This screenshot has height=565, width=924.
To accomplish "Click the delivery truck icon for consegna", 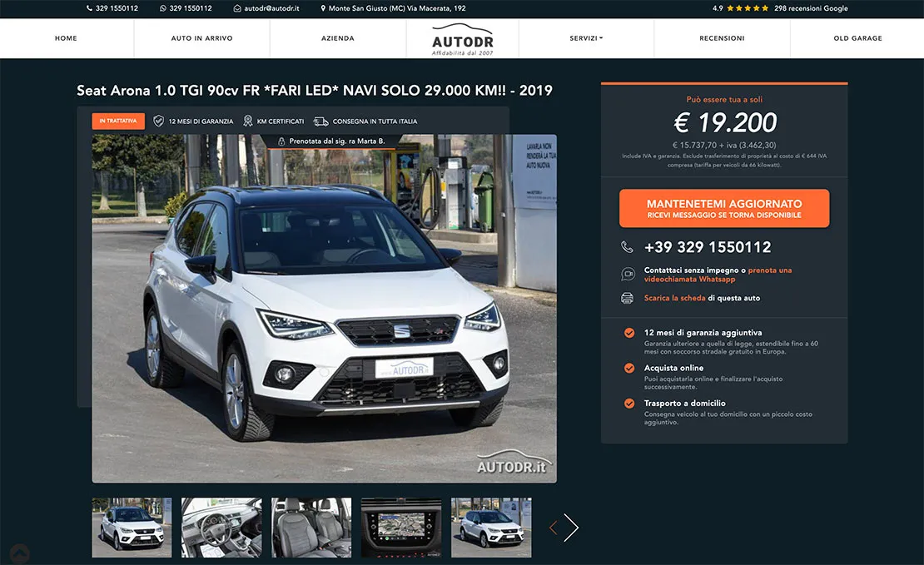I will 320,121.
